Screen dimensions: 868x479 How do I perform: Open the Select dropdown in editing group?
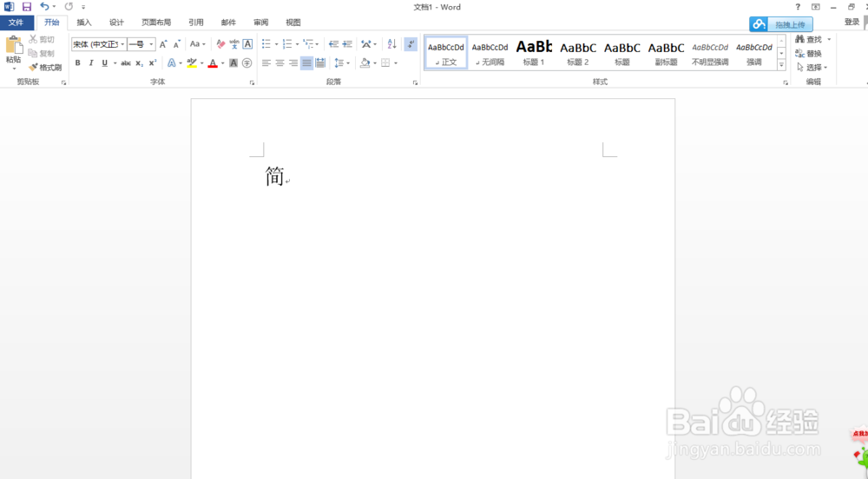click(812, 67)
